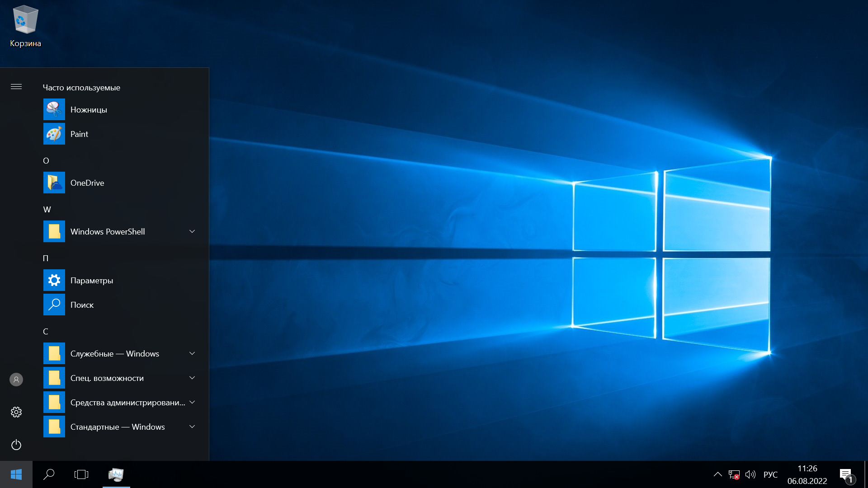Show hidden tray icons with the chevron

coord(718,474)
